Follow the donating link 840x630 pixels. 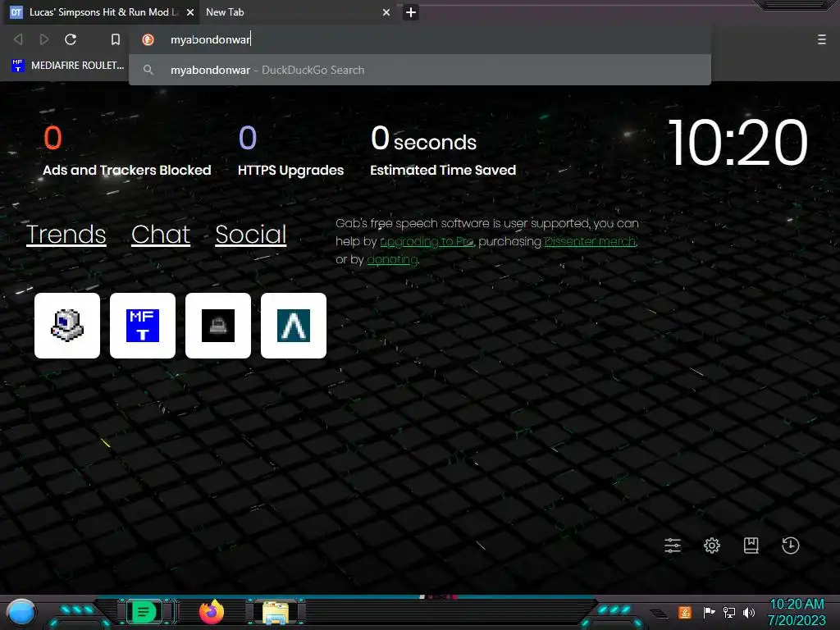393,260
